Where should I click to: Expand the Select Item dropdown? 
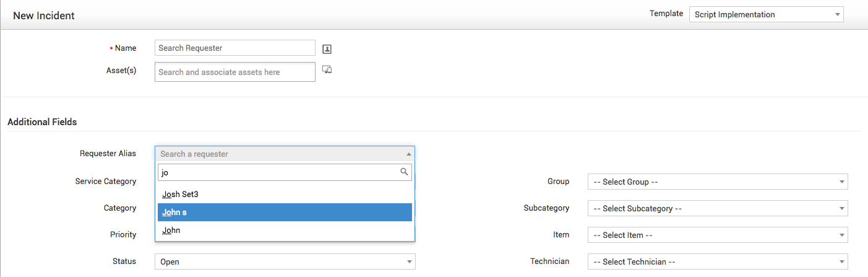(x=718, y=235)
